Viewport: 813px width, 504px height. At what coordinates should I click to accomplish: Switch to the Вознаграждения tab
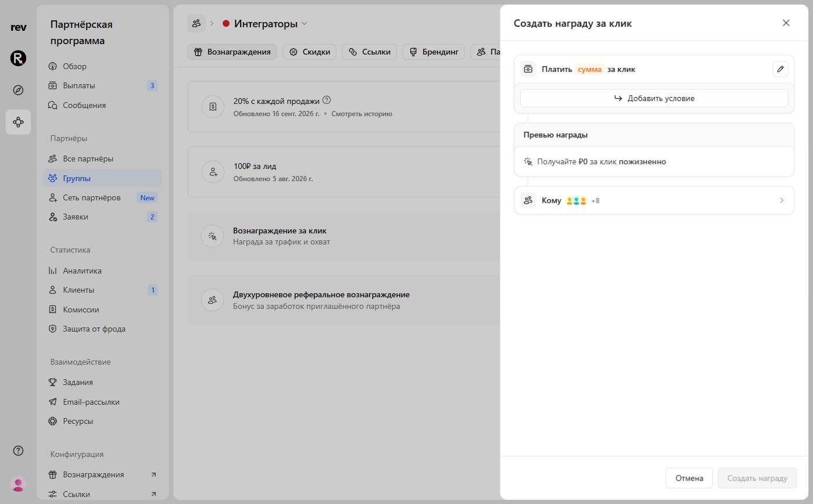click(232, 52)
